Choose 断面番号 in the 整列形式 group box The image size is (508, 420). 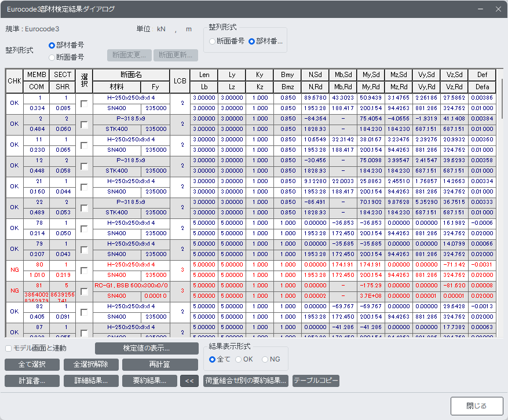[213, 41]
